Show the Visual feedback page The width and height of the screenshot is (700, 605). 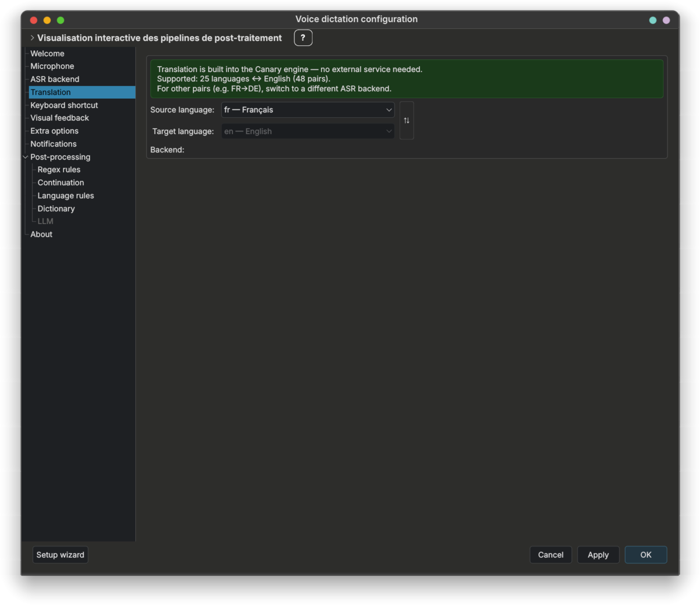click(60, 118)
